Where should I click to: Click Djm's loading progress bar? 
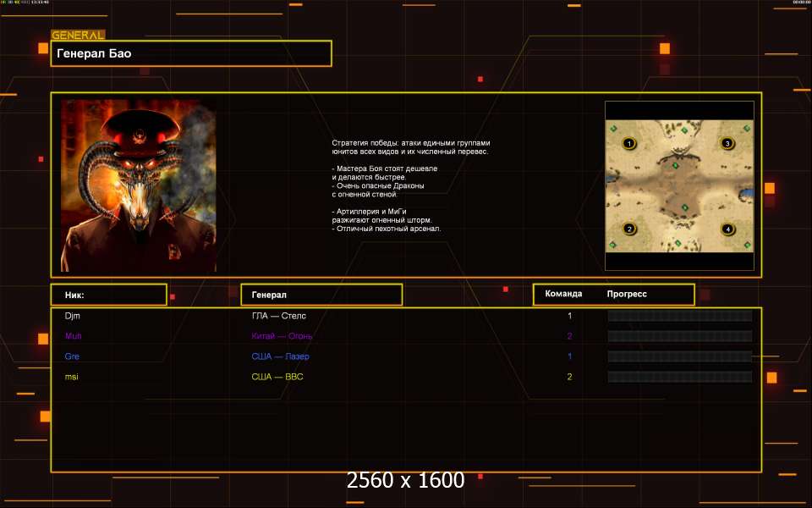point(679,316)
